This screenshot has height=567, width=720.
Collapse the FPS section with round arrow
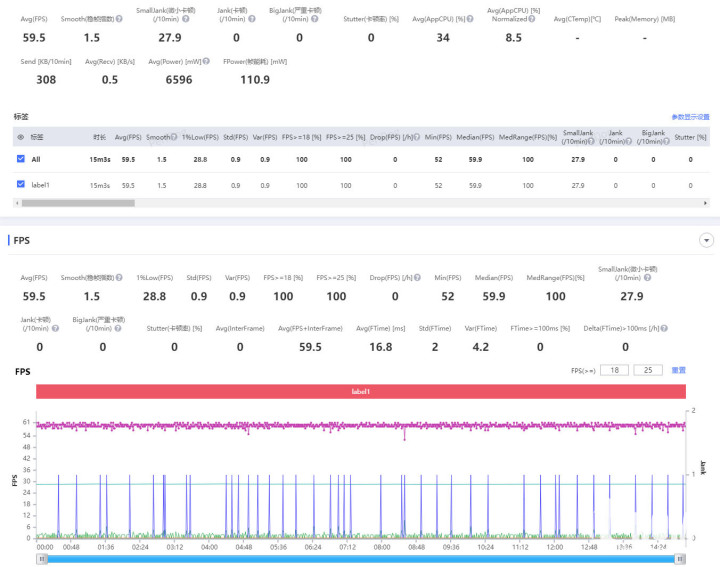(707, 241)
